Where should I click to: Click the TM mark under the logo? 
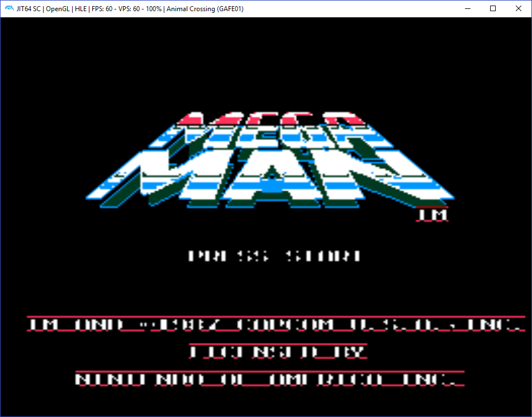(433, 214)
